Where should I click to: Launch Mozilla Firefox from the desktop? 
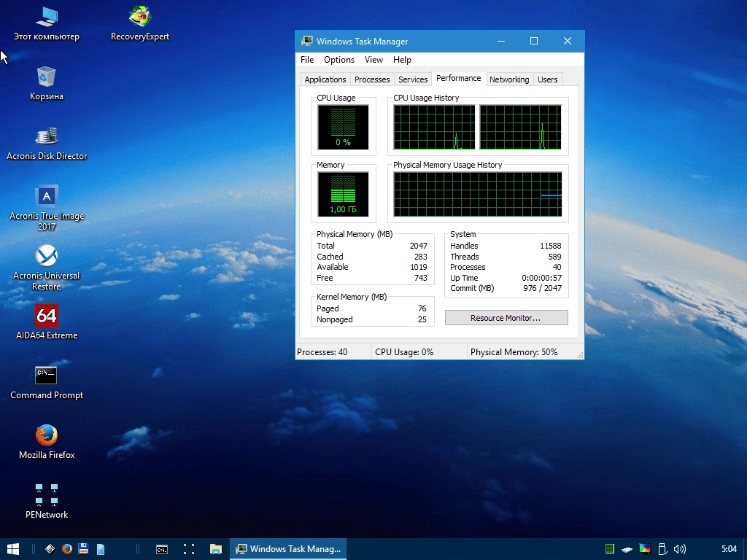[x=47, y=442]
